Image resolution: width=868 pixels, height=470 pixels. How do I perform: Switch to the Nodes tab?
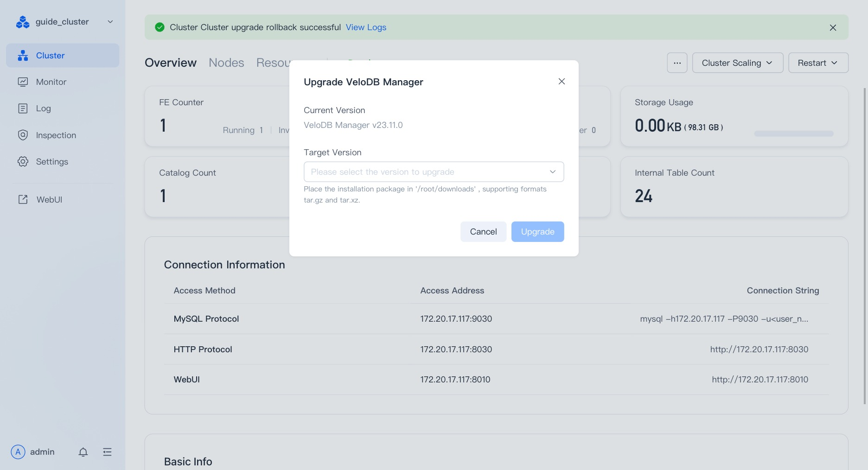(x=226, y=63)
